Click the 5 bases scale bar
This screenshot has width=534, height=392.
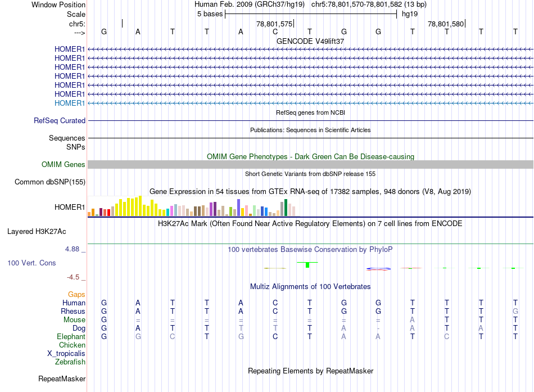[x=311, y=14]
